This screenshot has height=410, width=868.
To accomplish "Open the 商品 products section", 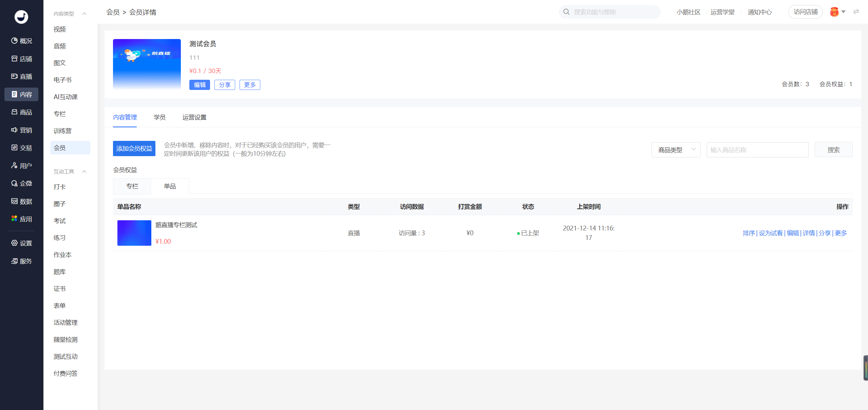I will coord(21,112).
